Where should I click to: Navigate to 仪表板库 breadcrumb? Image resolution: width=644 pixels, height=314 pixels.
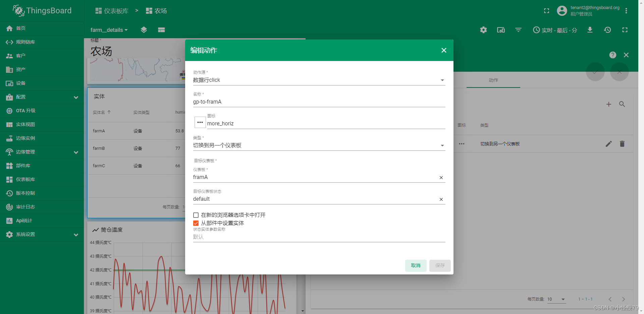(x=112, y=11)
